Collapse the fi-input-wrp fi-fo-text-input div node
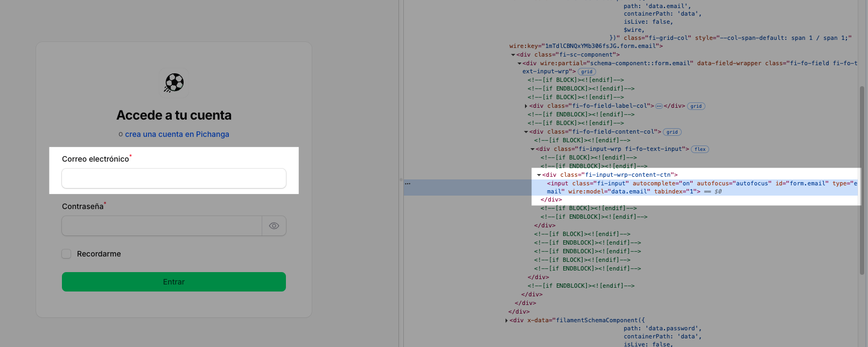 point(533,149)
